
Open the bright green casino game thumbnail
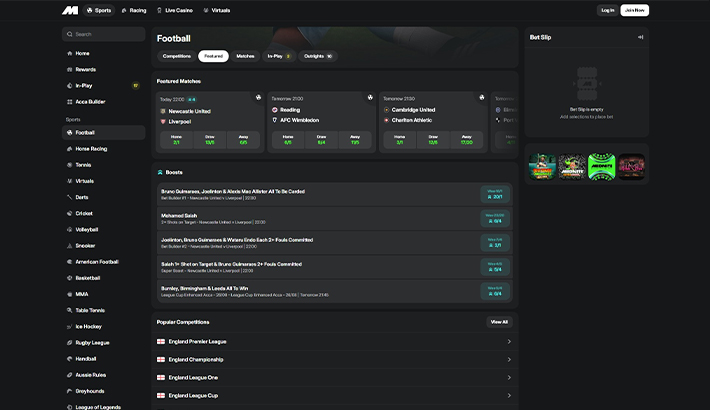602,166
